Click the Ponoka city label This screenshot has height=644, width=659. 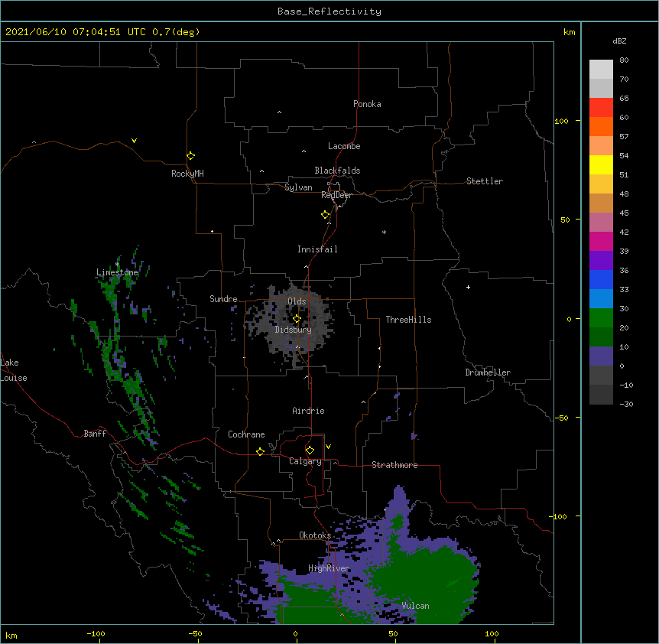point(367,104)
